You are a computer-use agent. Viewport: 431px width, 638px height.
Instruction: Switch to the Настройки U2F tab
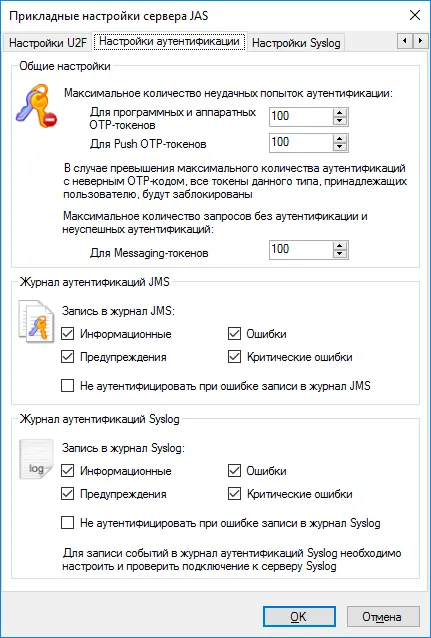tap(48, 43)
